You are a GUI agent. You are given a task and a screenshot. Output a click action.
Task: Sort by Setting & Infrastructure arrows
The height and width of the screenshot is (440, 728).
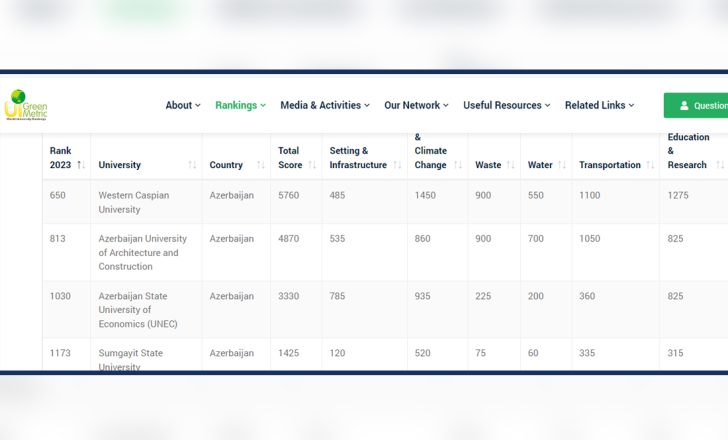click(397, 165)
